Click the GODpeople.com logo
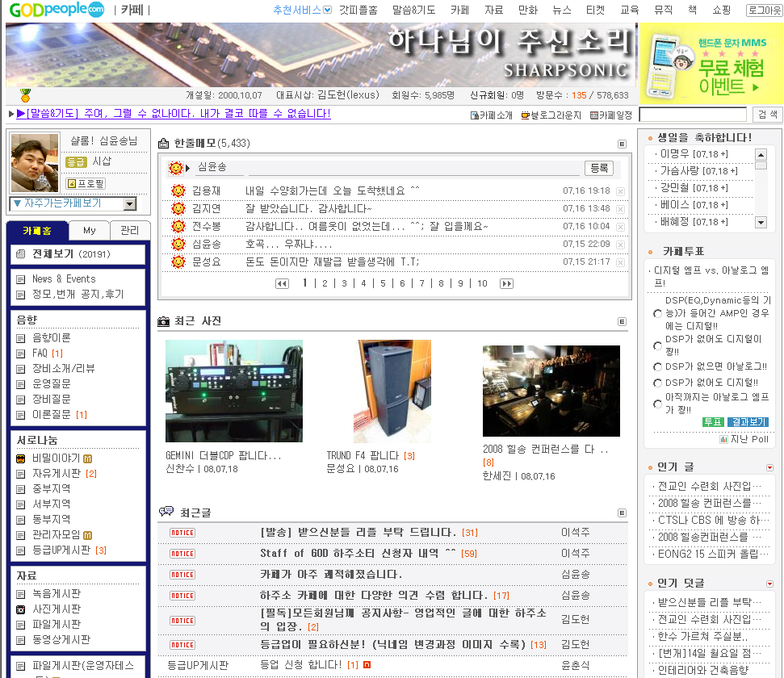 pos(57,9)
